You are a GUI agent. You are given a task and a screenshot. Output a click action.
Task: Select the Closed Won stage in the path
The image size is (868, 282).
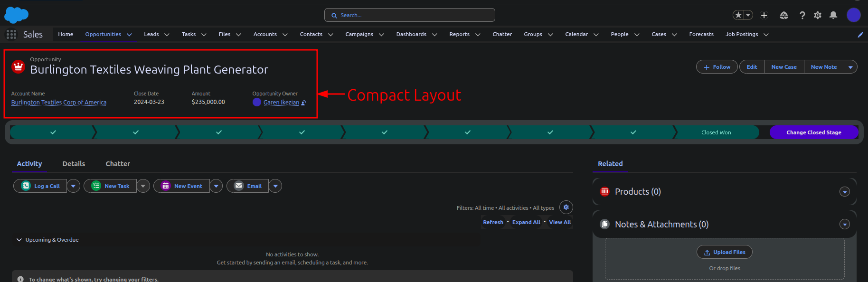click(x=716, y=132)
